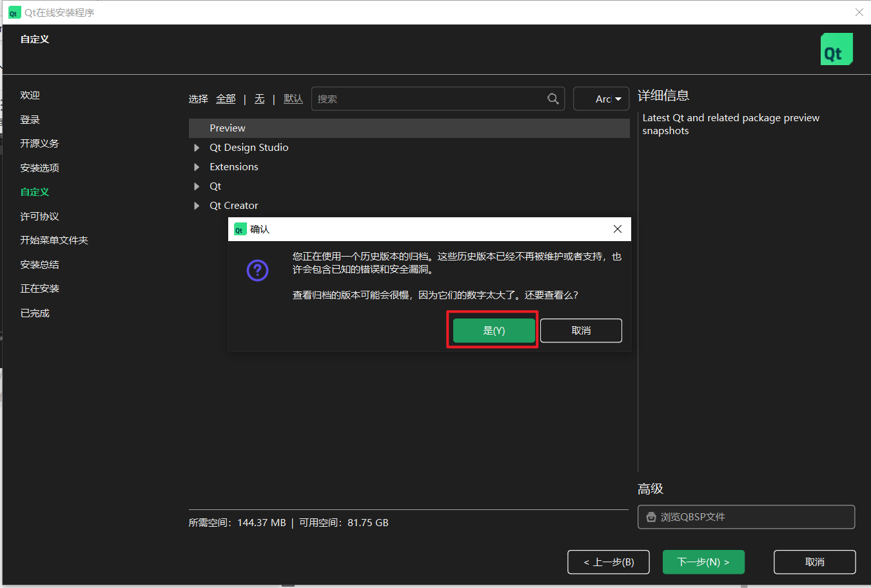Click 登录 step in sidebar
Screen dimensions: 871x588
coord(30,120)
